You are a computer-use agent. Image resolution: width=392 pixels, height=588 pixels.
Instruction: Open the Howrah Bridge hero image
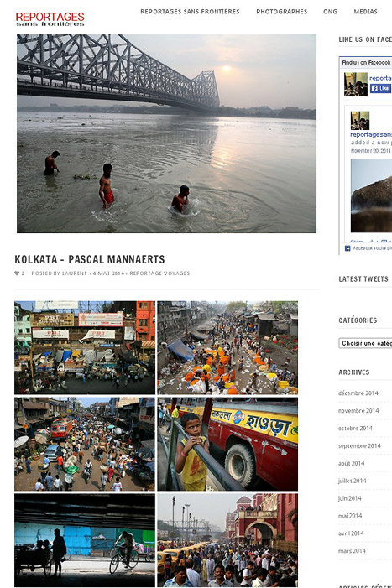pyautogui.click(x=166, y=133)
